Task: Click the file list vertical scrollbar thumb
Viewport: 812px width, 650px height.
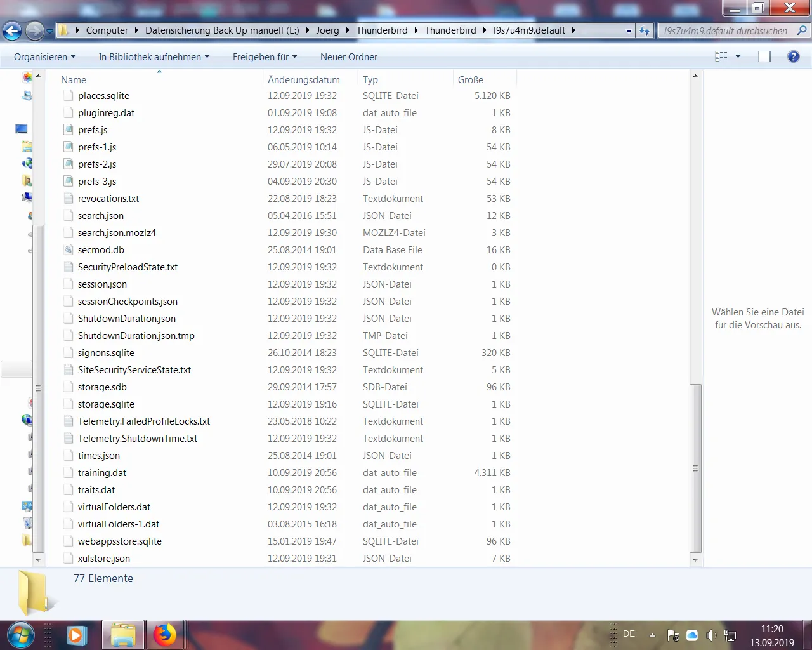Action: tap(695, 468)
